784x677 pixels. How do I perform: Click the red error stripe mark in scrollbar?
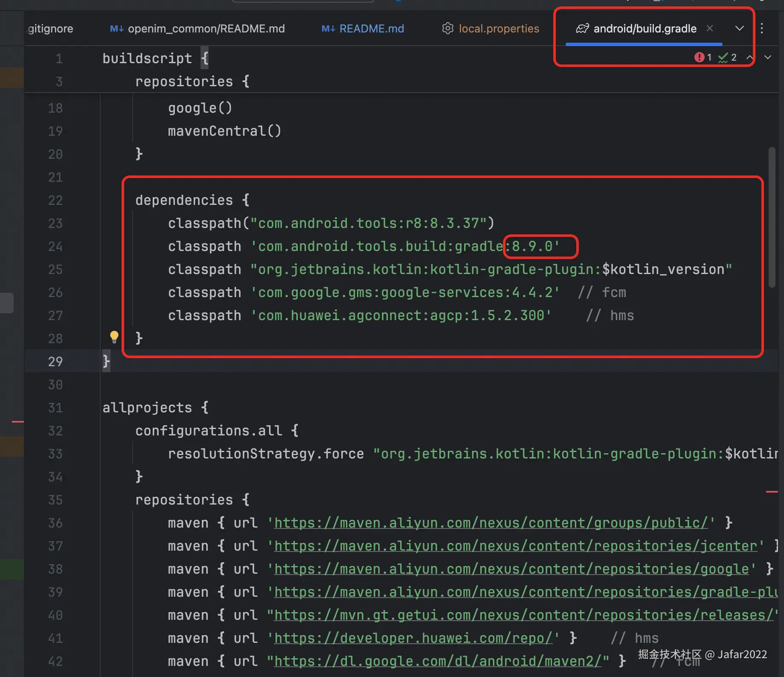pos(772,492)
